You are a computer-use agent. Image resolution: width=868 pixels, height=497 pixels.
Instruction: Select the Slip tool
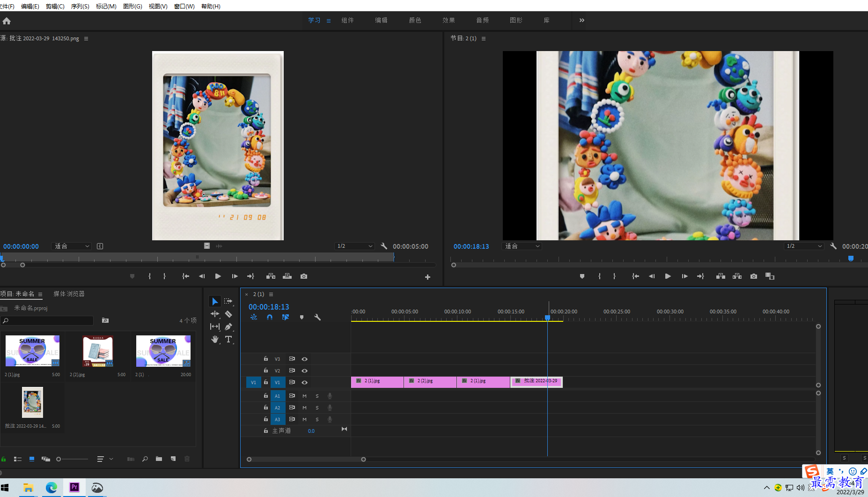coord(215,326)
